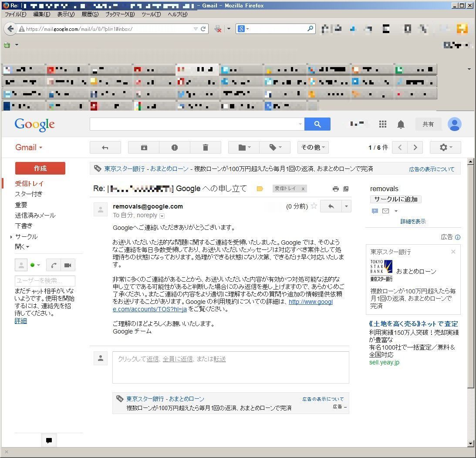Show newer conversation with left chevron
476x458 pixels.
[x=400, y=148]
